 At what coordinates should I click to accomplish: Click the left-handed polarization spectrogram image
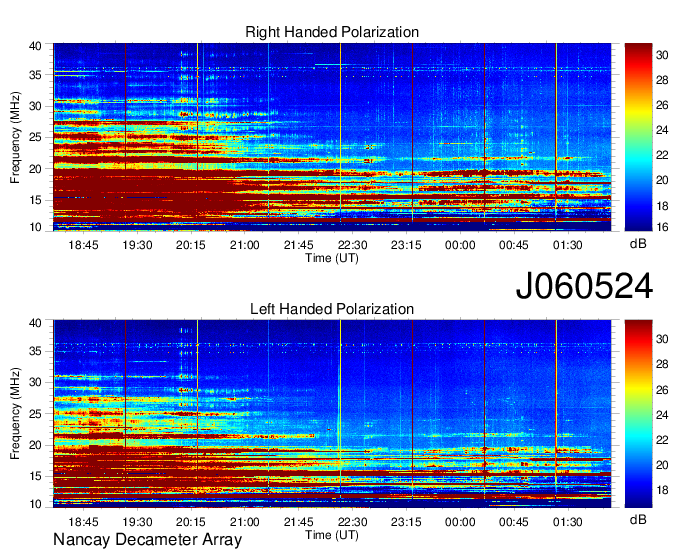click(332, 414)
